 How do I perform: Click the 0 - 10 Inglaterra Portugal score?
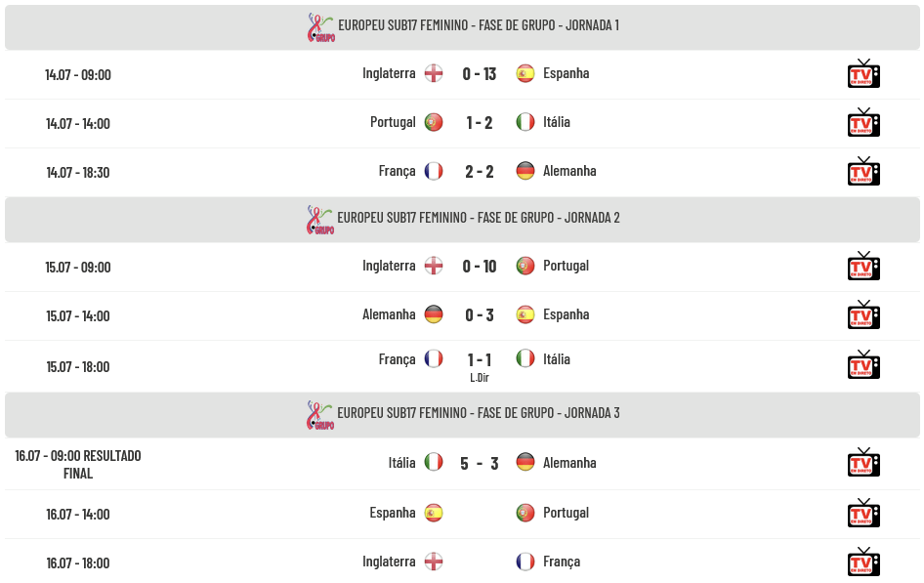tap(479, 267)
